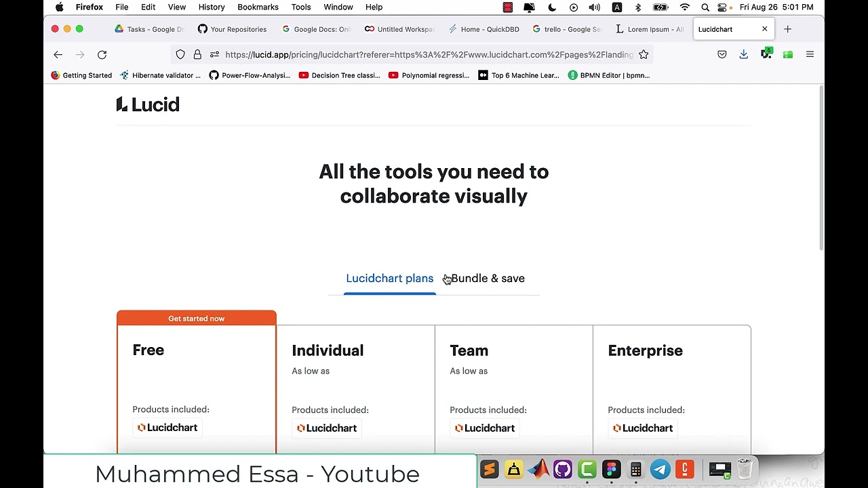This screenshot has width=868, height=488.
Task: Open the Hibernate validator bookmark
Action: pos(160,75)
